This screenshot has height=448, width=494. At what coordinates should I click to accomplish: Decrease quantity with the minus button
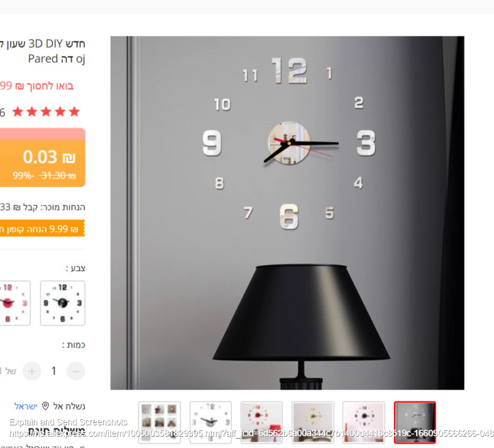click(x=76, y=371)
